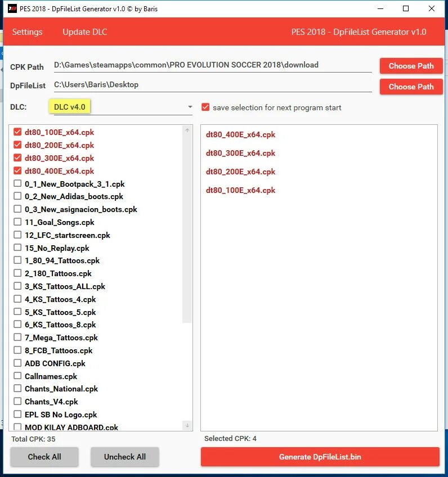Check 4_KS_Tattoos_4.cpk checkbox

(17, 299)
